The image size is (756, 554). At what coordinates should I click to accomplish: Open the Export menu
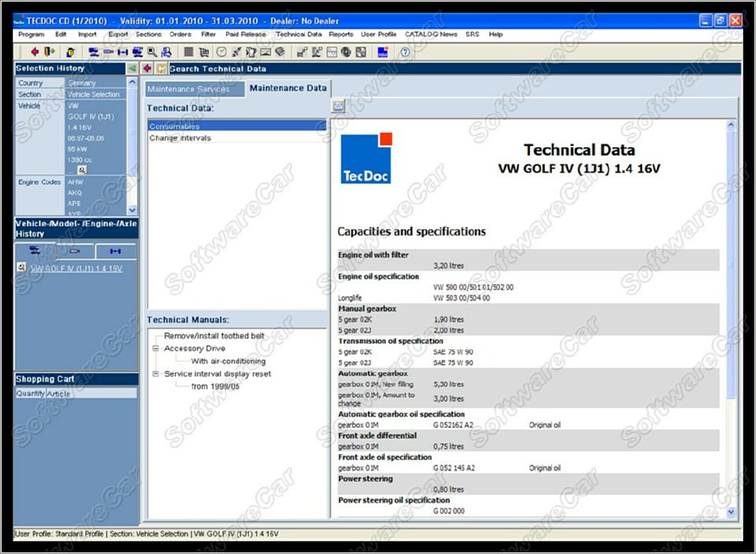click(x=118, y=35)
